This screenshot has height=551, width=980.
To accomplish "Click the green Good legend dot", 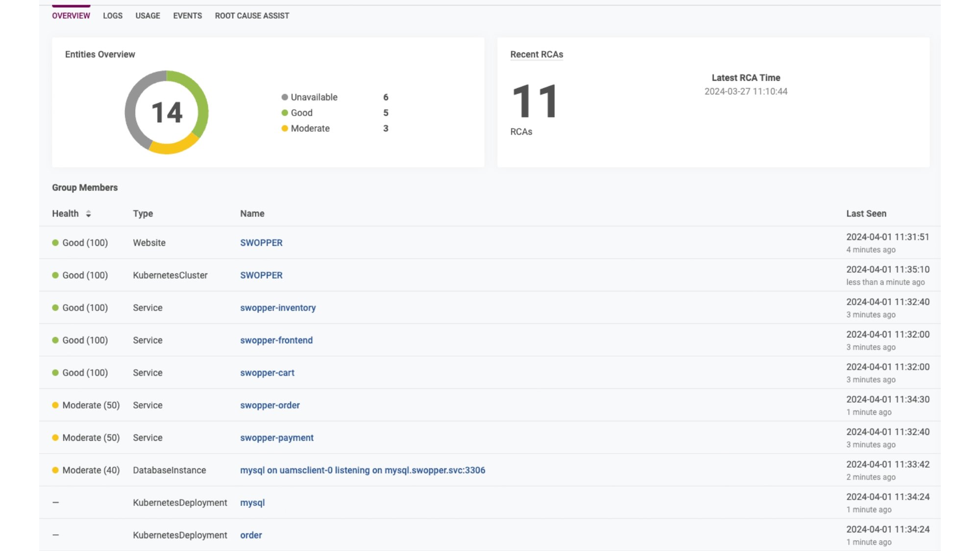I will coord(284,113).
